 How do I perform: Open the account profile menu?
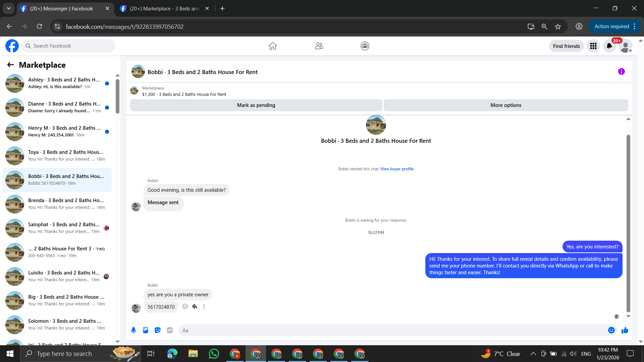pyautogui.click(x=625, y=46)
